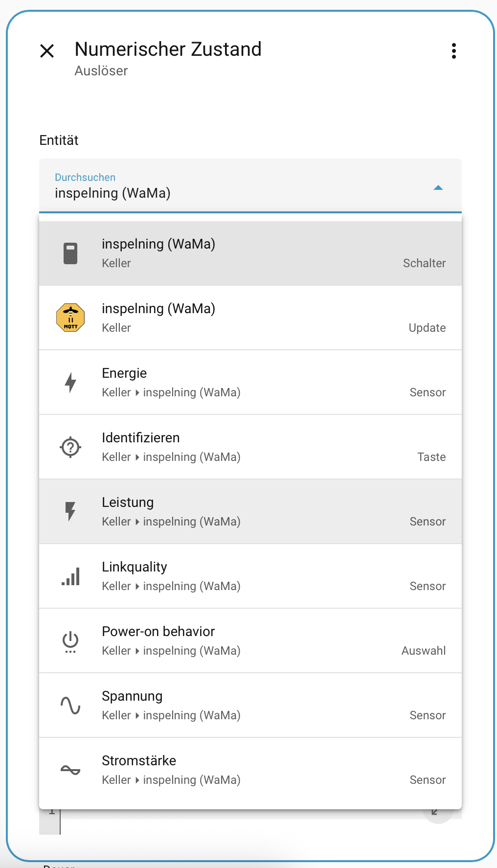Select the Identifizieren Taste entity
This screenshot has width=497, height=868.
pyautogui.click(x=250, y=447)
